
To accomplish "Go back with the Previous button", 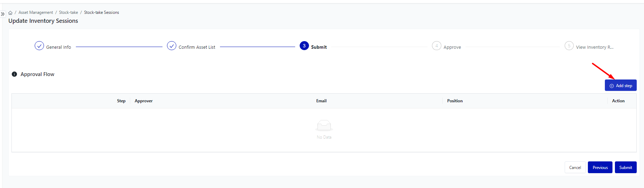I will 600,168.
